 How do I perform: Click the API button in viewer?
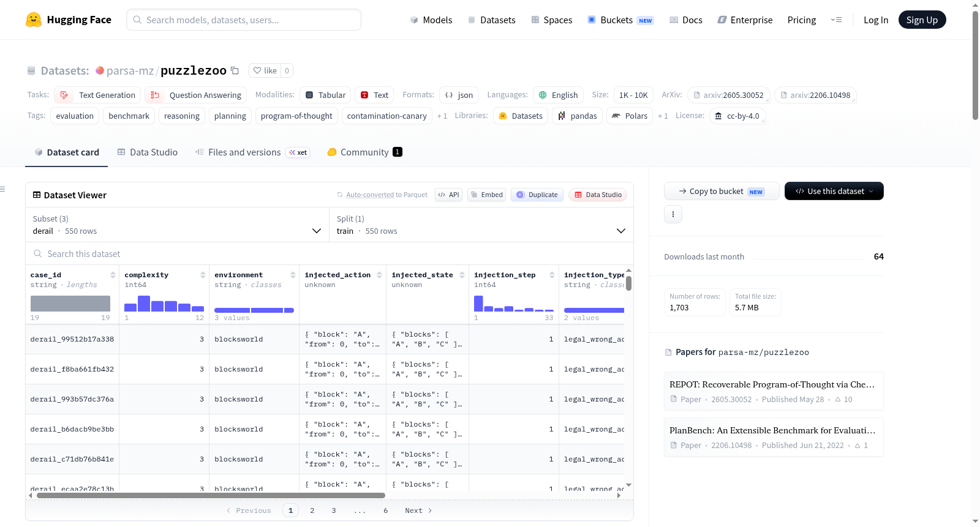tap(448, 195)
